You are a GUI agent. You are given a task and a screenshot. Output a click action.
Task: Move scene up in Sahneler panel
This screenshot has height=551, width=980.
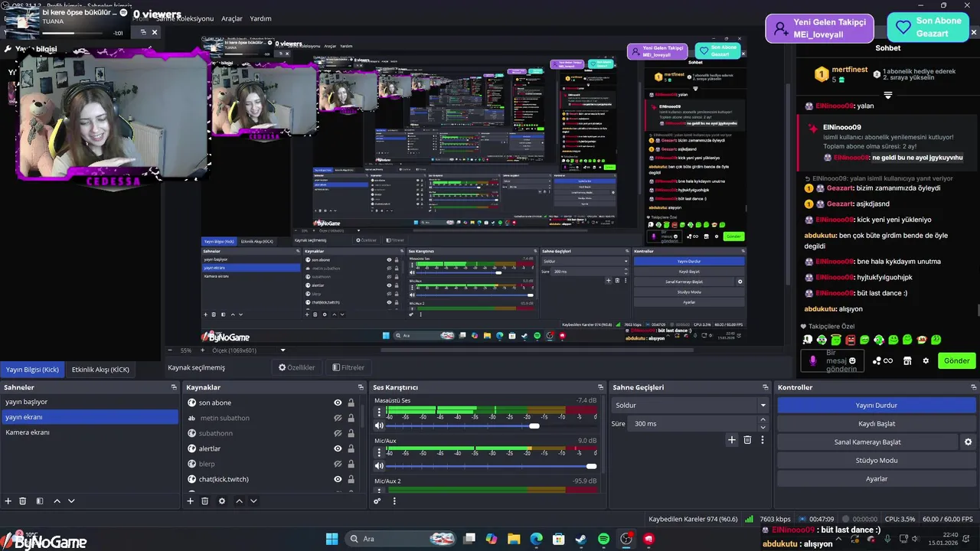coord(57,501)
